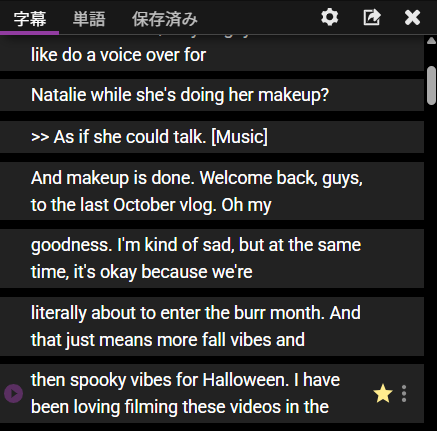Click the word 'October' in the subtitles
Viewport: 437px width, 431px height.
point(144,205)
